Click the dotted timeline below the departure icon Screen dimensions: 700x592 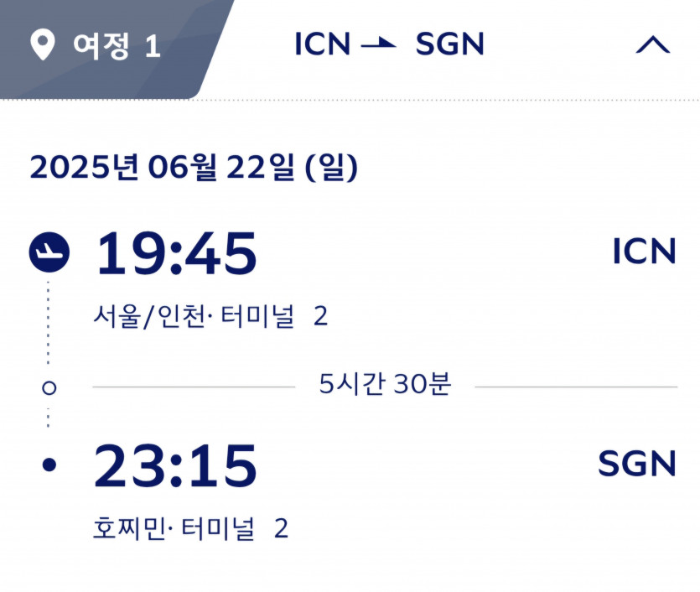(x=49, y=323)
